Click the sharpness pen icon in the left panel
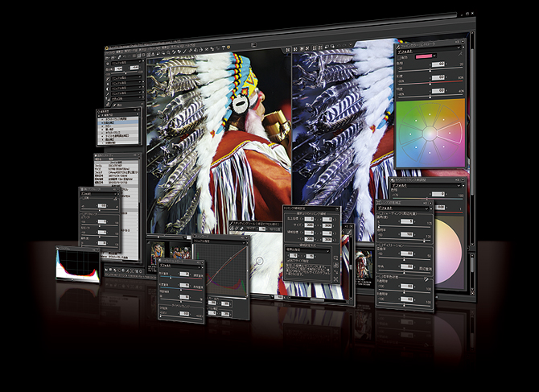This screenshot has width=539, height=392. click(108, 94)
